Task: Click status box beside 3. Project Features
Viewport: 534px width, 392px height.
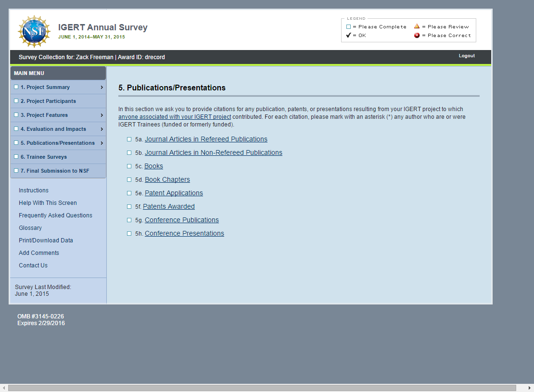Action: 16,115
